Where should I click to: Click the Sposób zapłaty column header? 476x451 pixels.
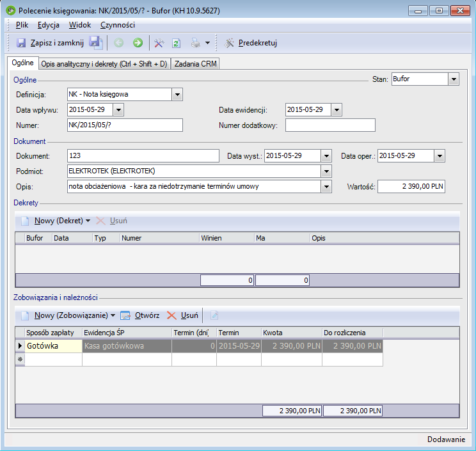[54, 333]
